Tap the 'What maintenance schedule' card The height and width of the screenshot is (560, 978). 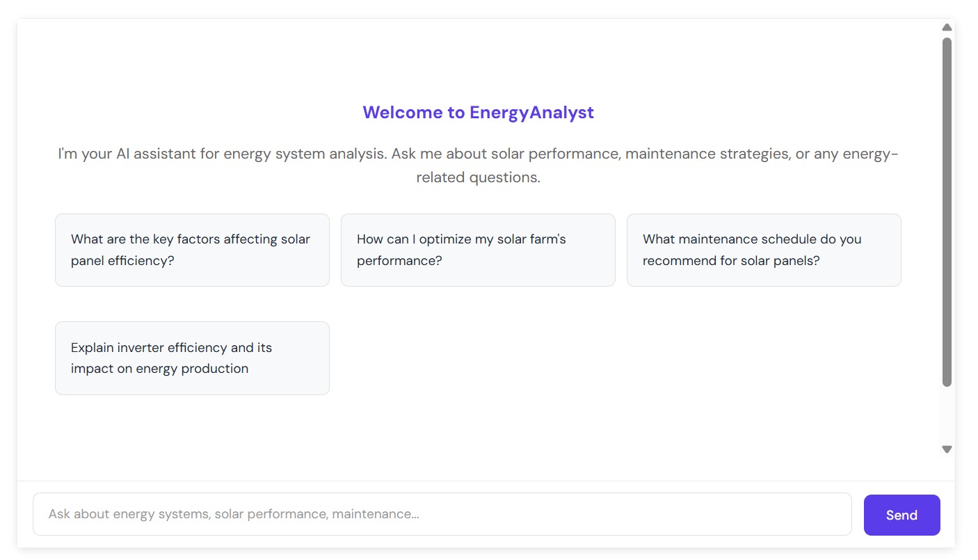click(x=764, y=250)
